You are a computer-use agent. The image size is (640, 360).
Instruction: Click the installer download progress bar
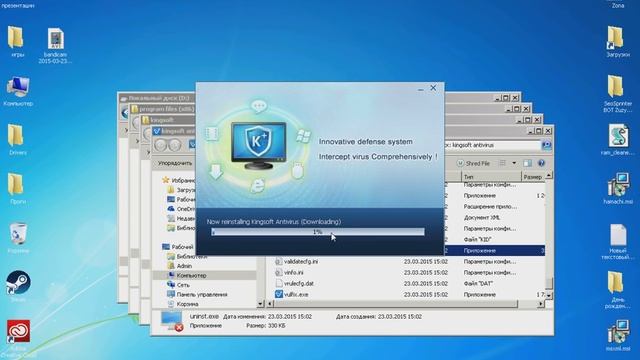point(318,232)
